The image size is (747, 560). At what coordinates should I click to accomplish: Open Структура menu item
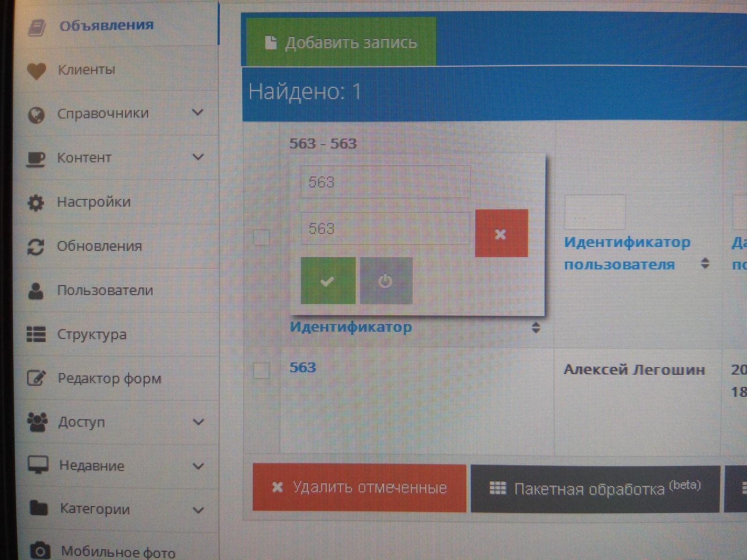click(92, 334)
